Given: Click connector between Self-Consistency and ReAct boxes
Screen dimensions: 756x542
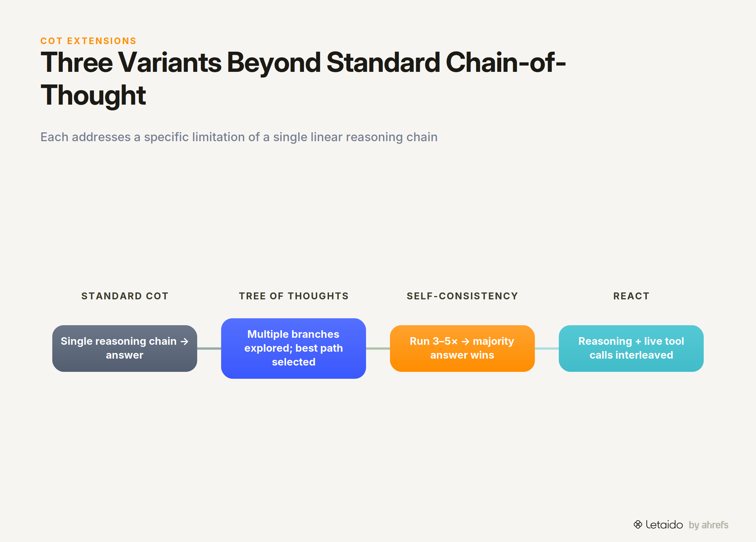Looking at the screenshot, I should point(547,348).
